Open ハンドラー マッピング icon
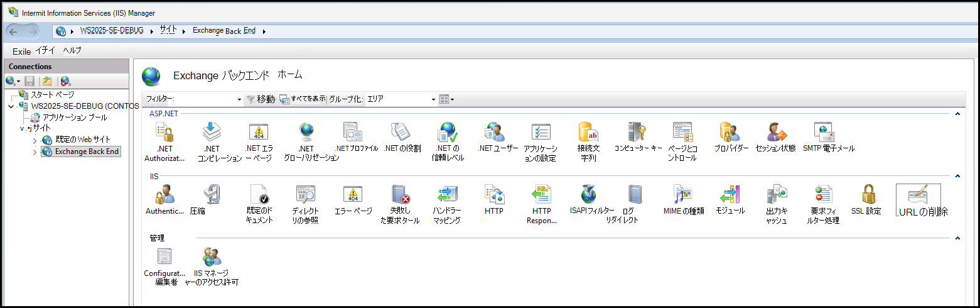Viewport: 980px width, 308px height. (x=447, y=194)
